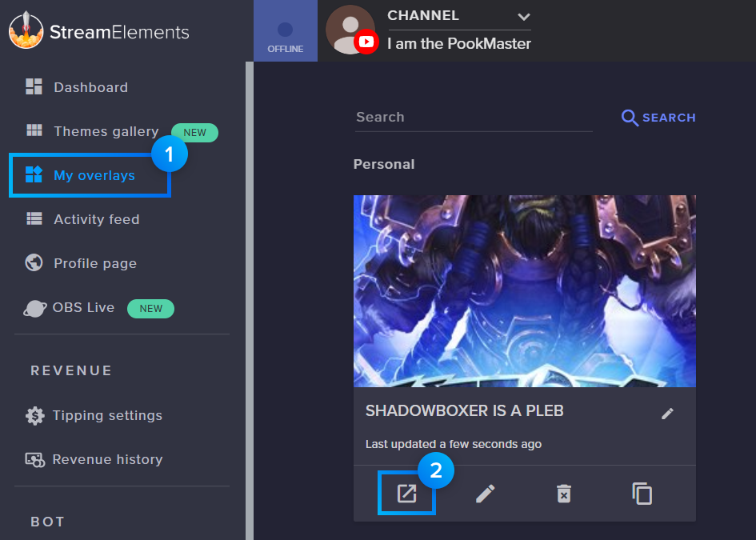This screenshot has height=540, width=756.
Task: Click the Revenue history money icon
Action: tap(35, 460)
